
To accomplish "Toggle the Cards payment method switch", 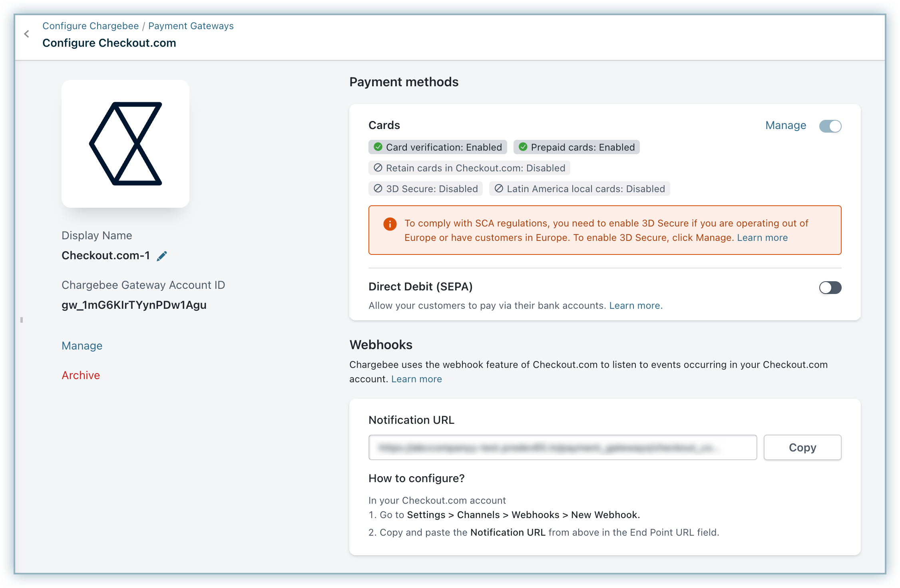I will (x=830, y=126).
